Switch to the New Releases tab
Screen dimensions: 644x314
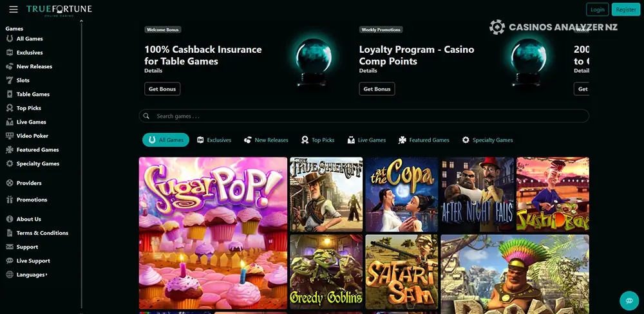(266, 140)
